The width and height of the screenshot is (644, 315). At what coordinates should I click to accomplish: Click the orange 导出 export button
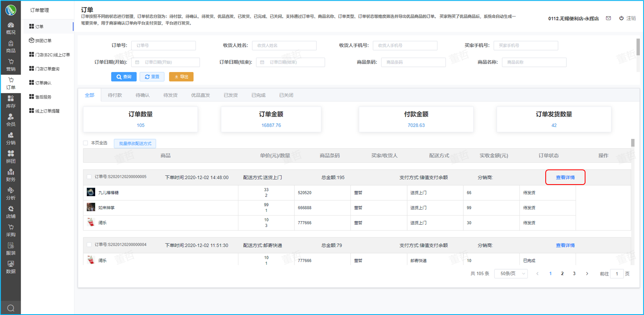point(181,77)
